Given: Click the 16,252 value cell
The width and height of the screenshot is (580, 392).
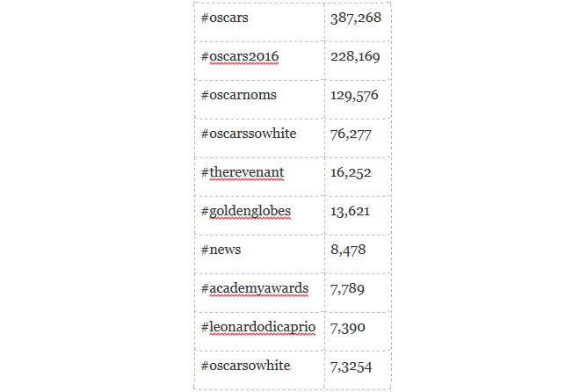Looking at the screenshot, I should 351,172.
